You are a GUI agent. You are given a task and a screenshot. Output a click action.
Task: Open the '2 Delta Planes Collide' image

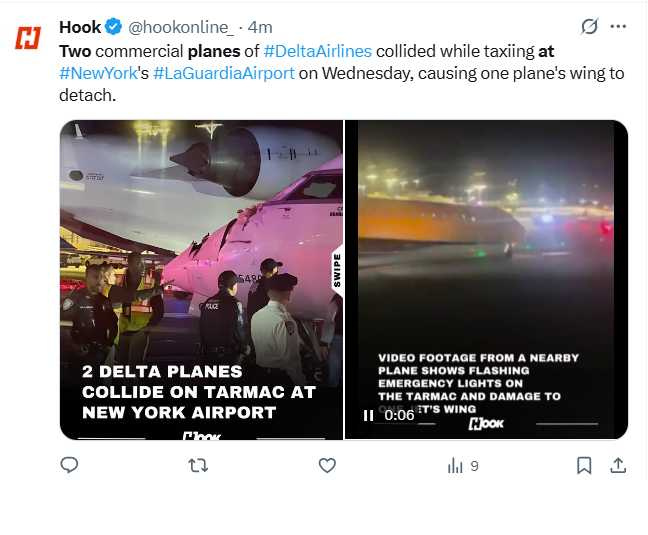click(201, 280)
